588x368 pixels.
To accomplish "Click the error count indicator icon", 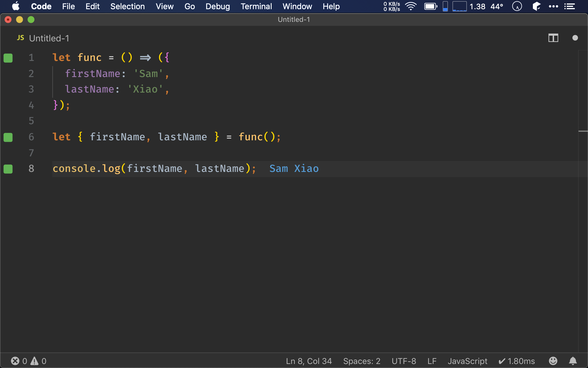I will coord(15,360).
